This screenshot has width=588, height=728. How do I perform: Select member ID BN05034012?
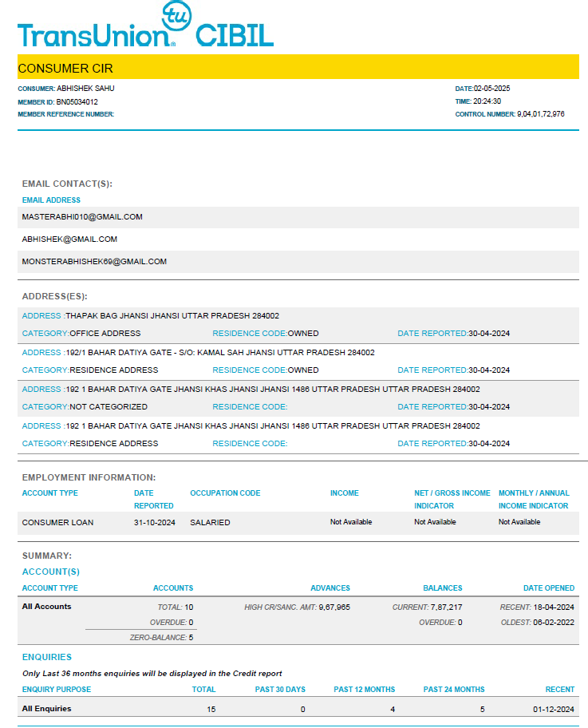coord(77,101)
